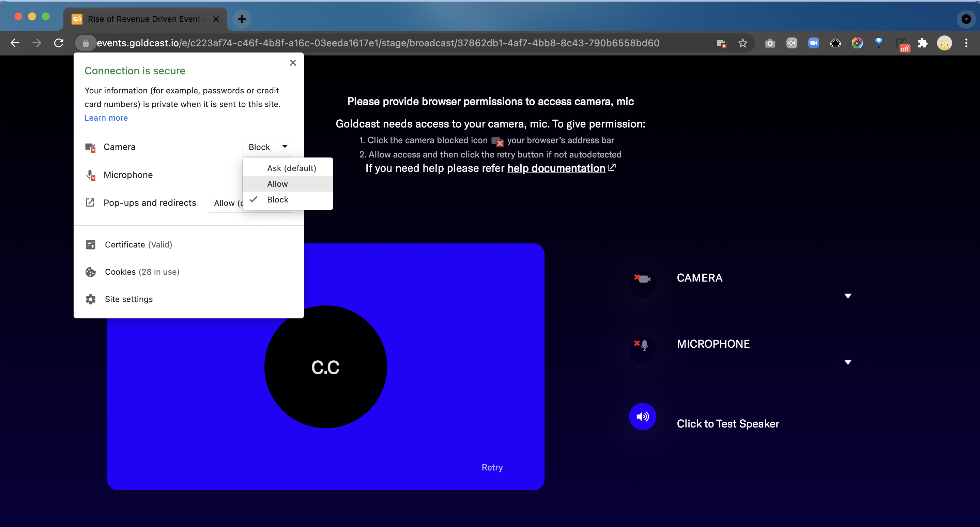Viewport: 980px width, 527px height.
Task: Open the Chrome profile avatar
Action: [944, 43]
